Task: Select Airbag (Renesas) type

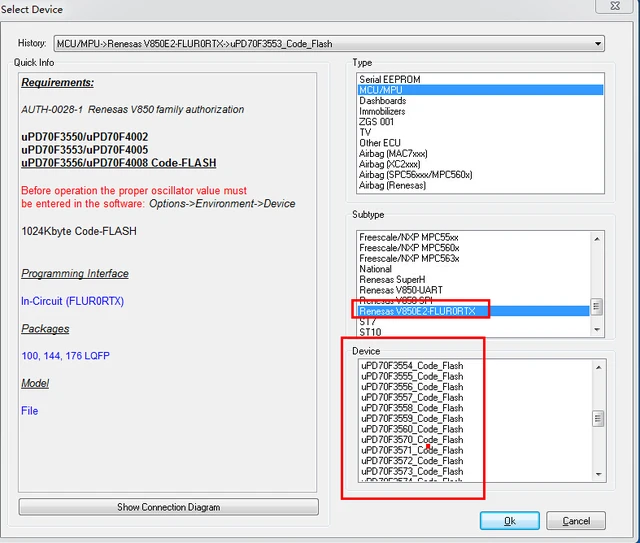Action: (480, 185)
